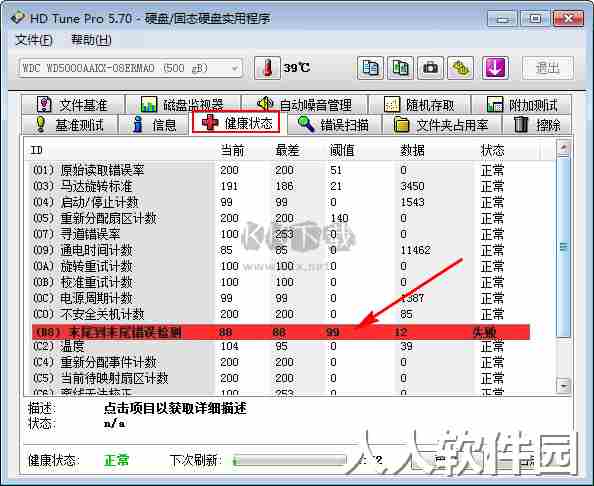Click the 退出 exit button
Screen dimensions: 594x486
click(x=548, y=68)
